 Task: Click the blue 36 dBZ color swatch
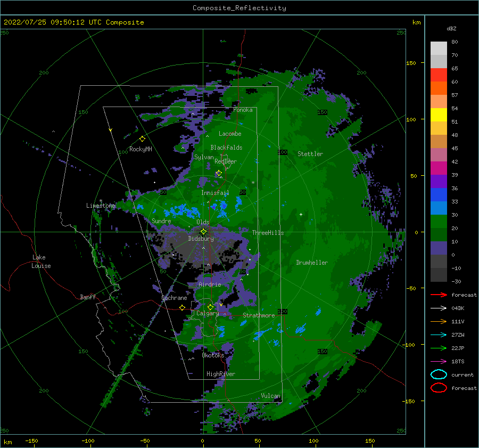click(x=439, y=195)
